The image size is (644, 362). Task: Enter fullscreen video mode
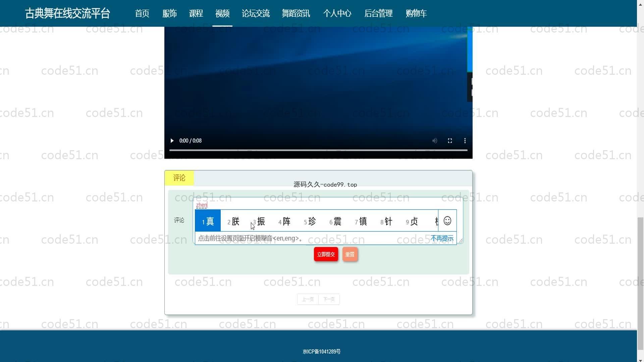point(450,141)
